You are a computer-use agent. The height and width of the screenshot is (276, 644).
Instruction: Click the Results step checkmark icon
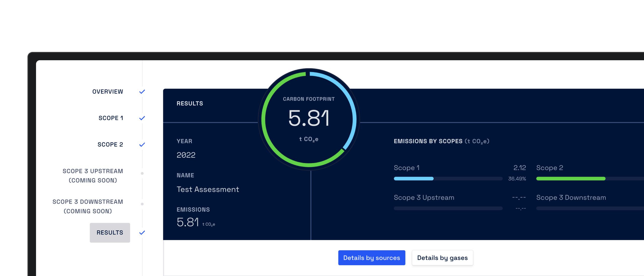pyautogui.click(x=142, y=232)
